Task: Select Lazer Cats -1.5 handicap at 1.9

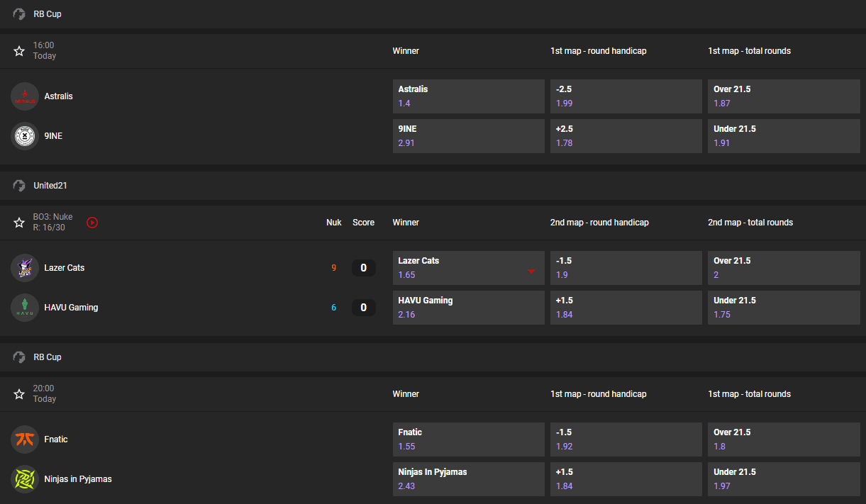Action: coord(626,268)
